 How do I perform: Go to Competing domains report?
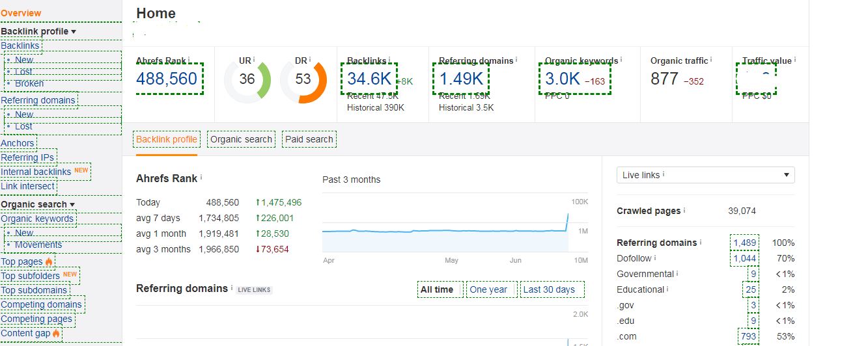[41, 304]
